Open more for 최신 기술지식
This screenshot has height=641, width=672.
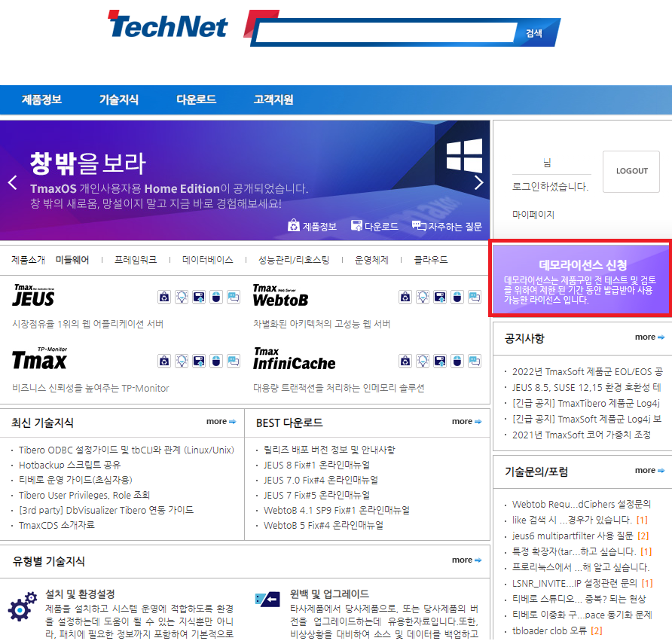tap(221, 422)
